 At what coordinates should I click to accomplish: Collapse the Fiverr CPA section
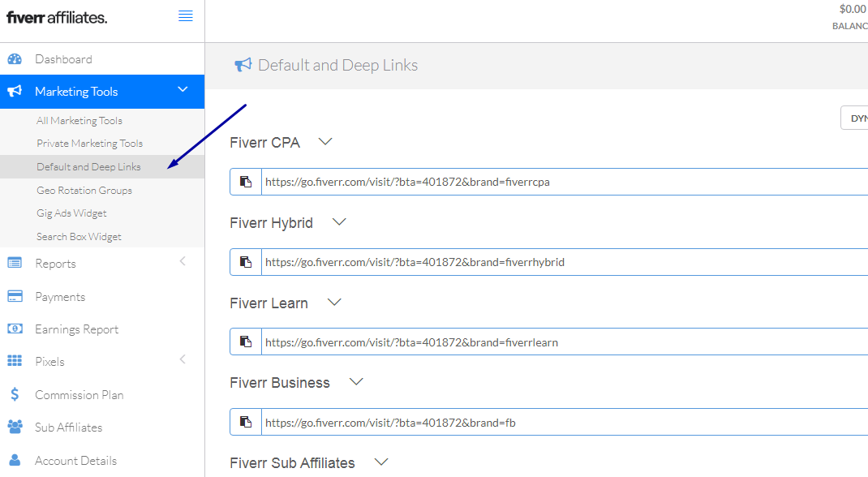tap(325, 142)
